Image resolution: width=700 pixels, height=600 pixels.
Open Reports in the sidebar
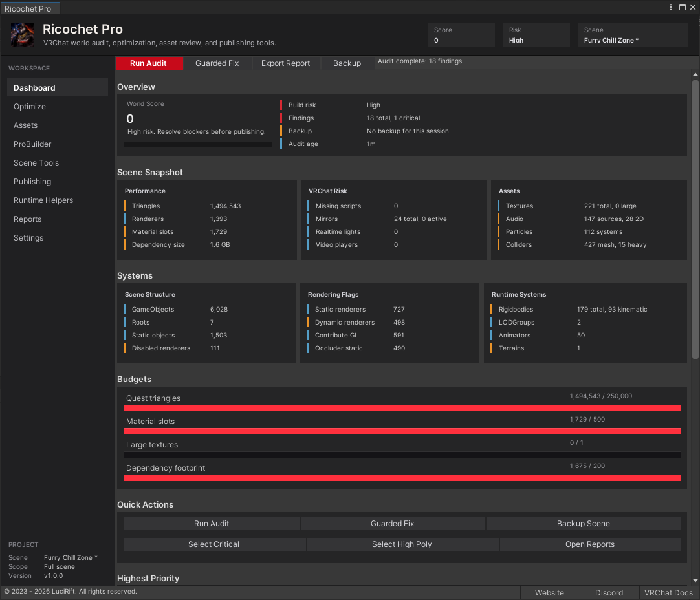click(x=58, y=219)
